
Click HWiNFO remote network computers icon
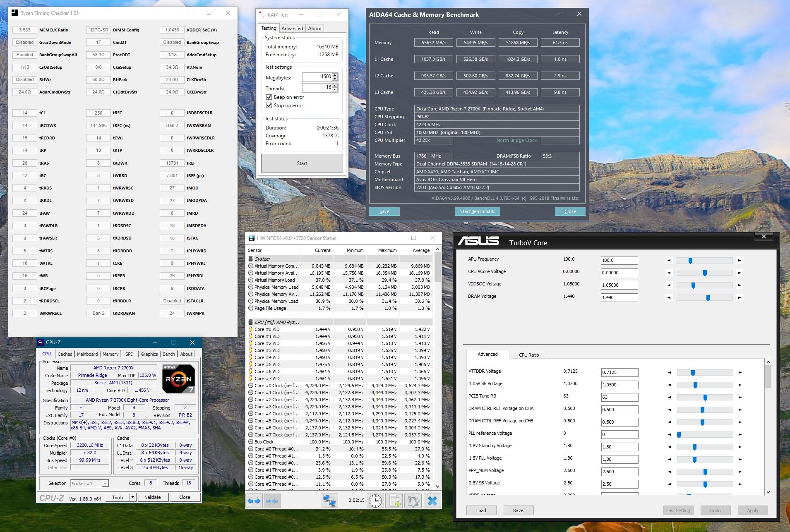pos(329,501)
